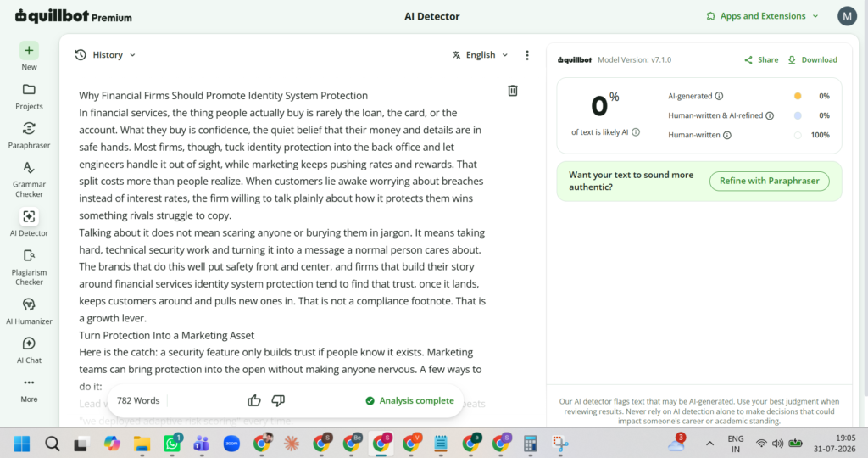Click the title 'Why Financial Firms Should Promote Identity System Protection'

[223, 95]
